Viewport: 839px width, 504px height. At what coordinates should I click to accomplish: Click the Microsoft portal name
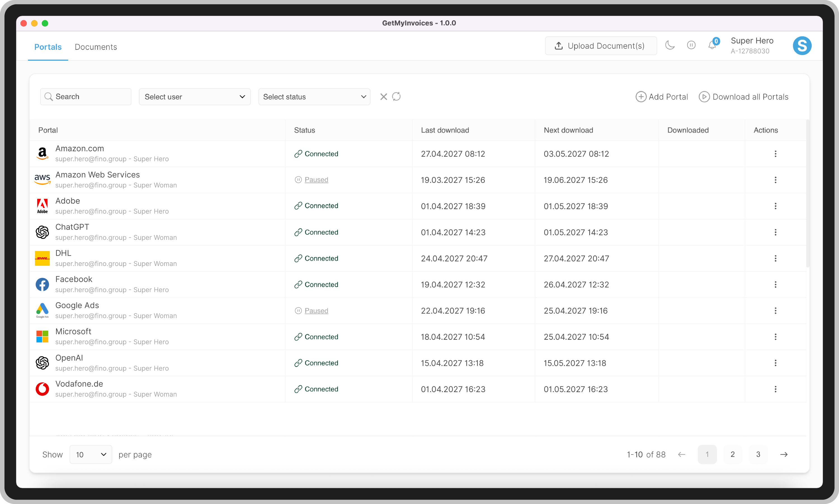click(x=73, y=331)
